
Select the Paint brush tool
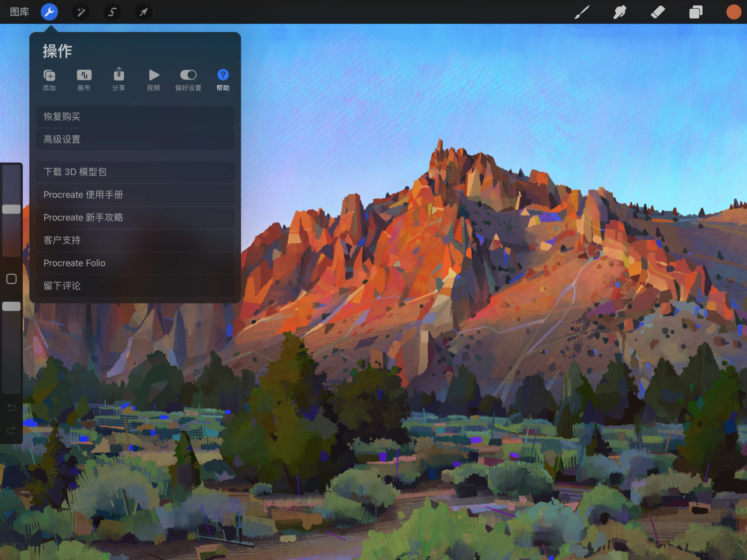[582, 12]
